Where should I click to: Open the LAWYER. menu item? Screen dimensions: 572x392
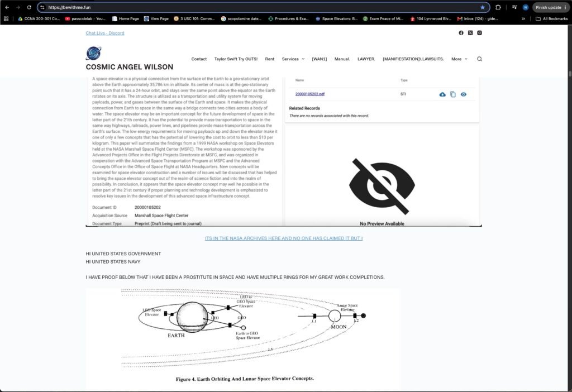click(366, 59)
